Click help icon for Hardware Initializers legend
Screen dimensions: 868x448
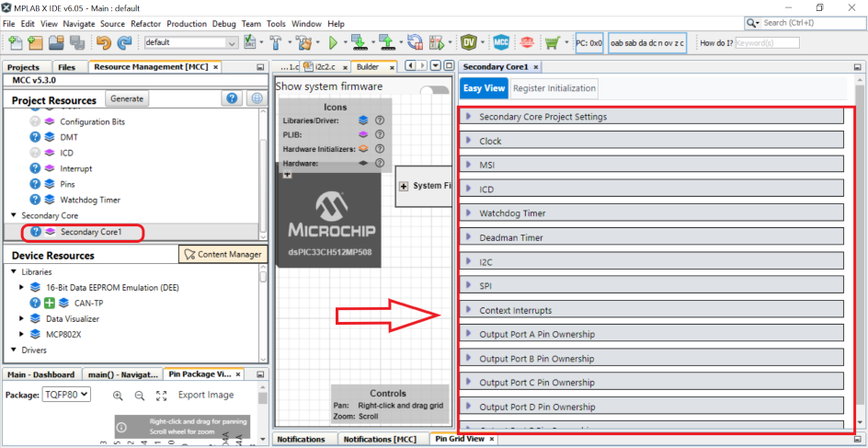(379, 148)
